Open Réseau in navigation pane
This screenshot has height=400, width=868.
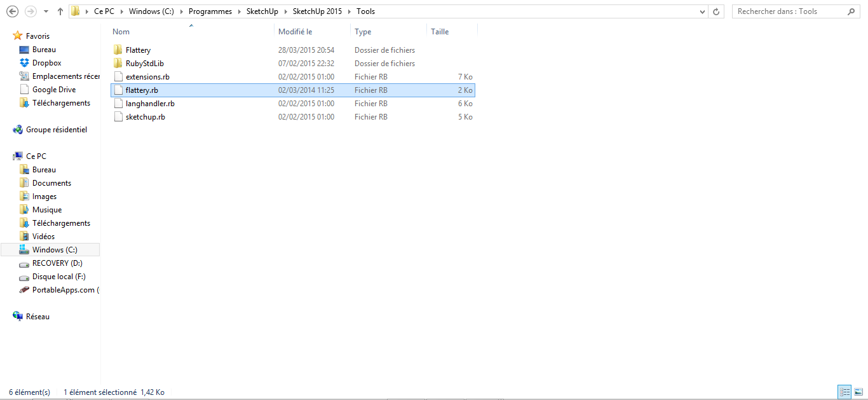37,317
